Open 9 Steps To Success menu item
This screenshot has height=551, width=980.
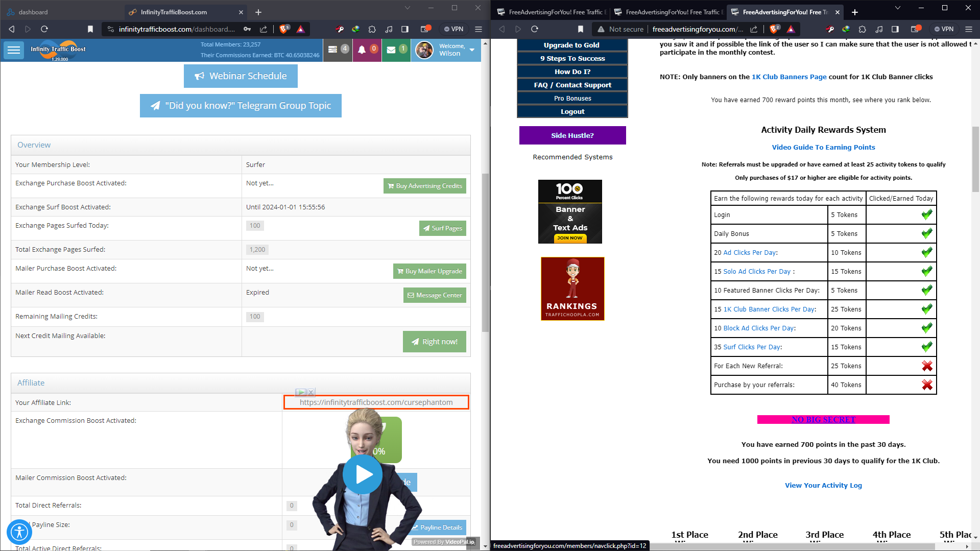point(572,58)
